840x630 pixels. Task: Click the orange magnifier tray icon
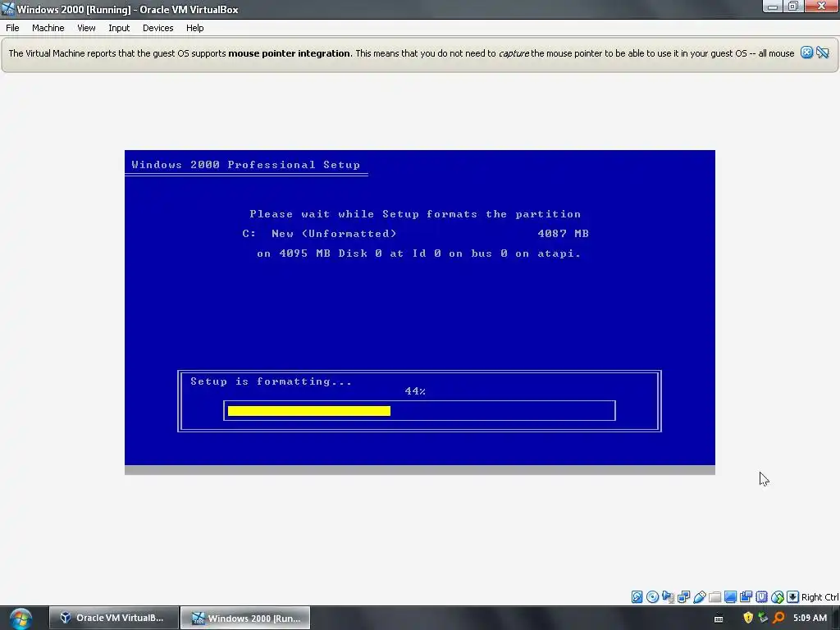[778, 618]
